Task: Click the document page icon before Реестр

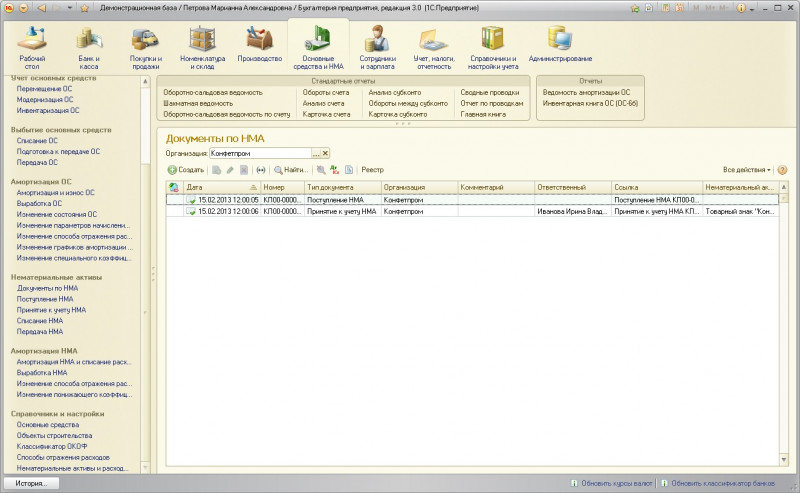Action: 349,170
